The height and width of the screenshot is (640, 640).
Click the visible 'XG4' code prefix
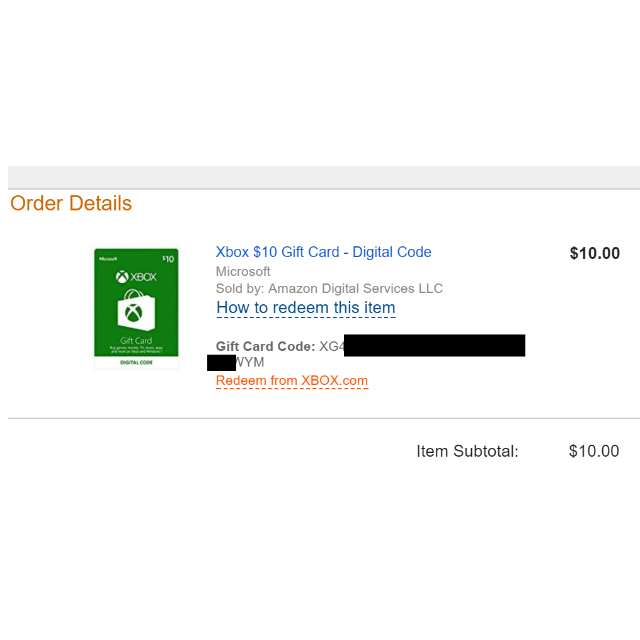point(331,347)
